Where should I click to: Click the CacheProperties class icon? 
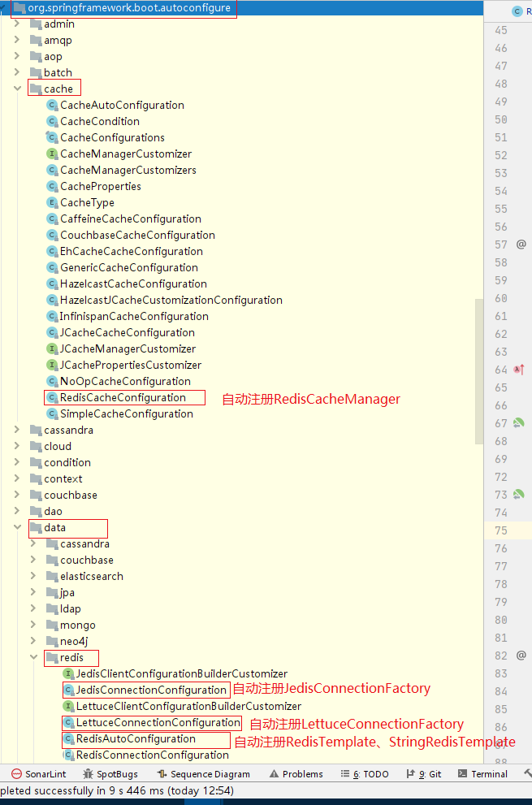(x=52, y=186)
